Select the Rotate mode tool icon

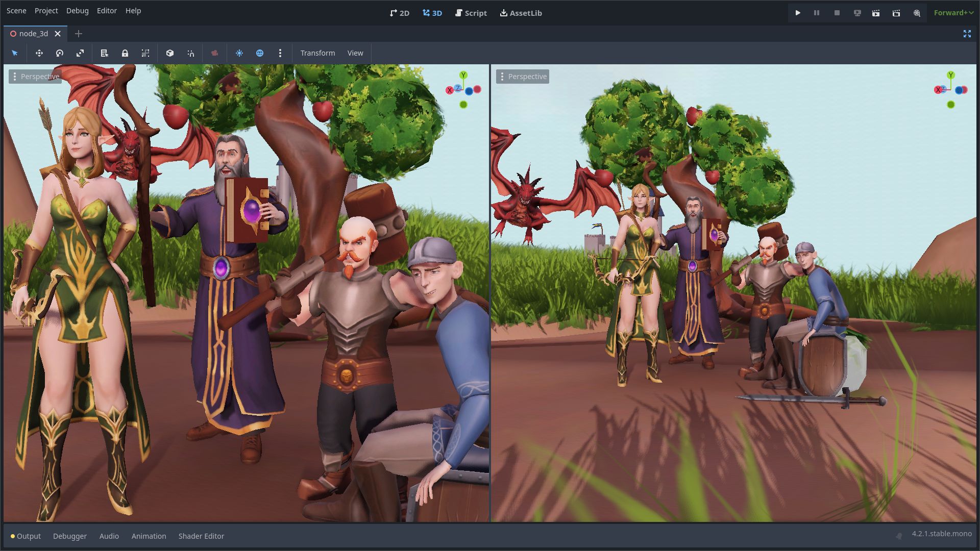[x=60, y=53]
